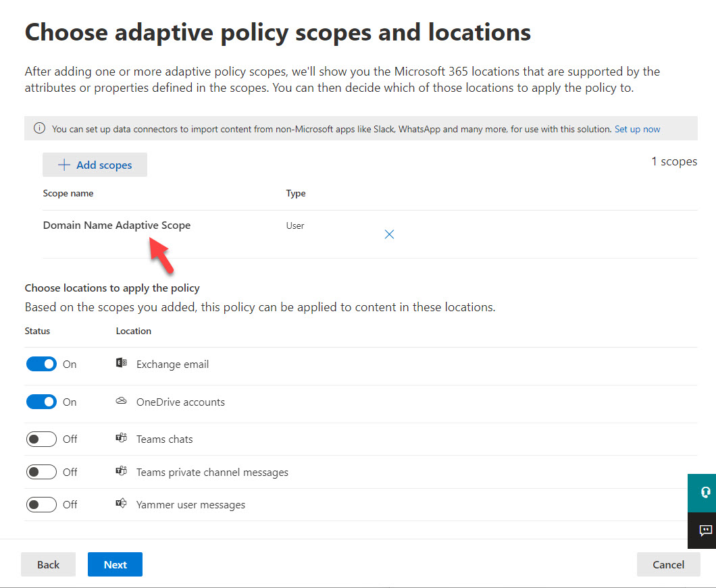Click the plus icon on Add scopes

pos(63,165)
